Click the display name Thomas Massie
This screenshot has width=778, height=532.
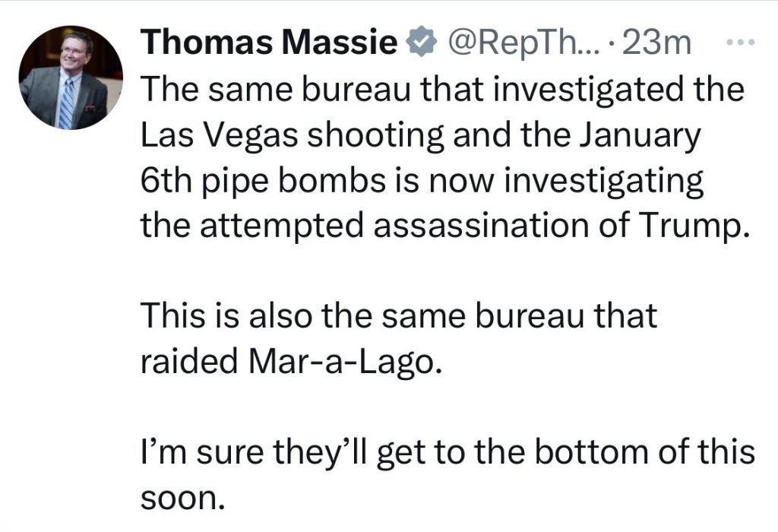pos(271,44)
